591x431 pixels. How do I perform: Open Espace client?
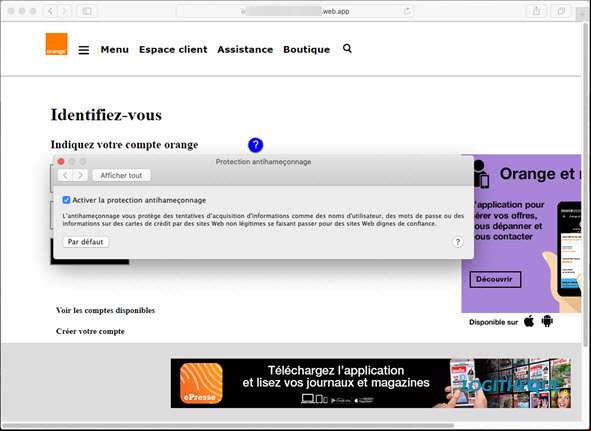coord(173,50)
